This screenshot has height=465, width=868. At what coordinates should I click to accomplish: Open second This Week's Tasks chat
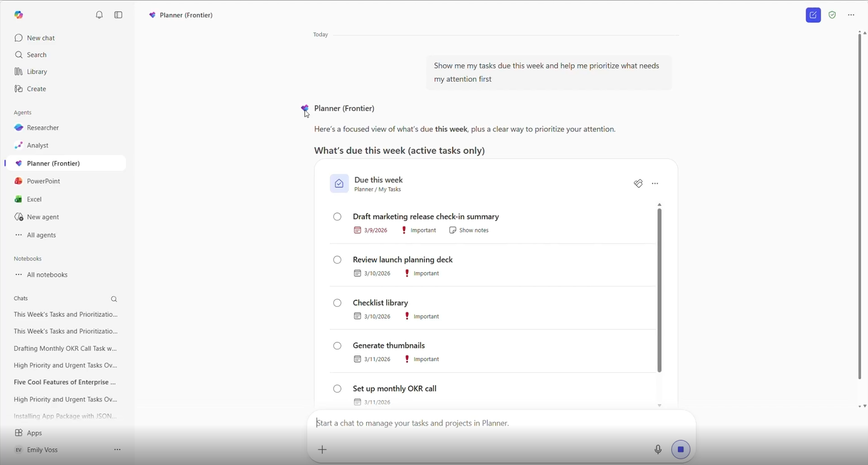(66, 331)
